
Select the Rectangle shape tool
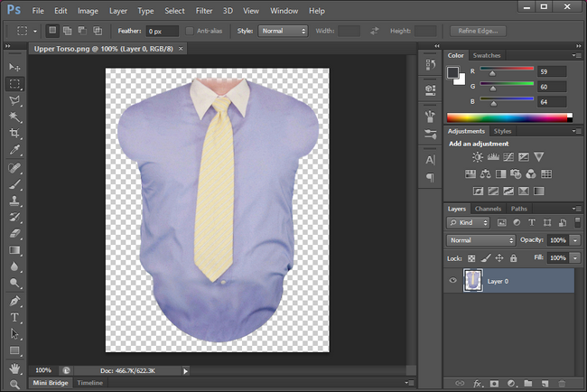[x=14, y=350]
